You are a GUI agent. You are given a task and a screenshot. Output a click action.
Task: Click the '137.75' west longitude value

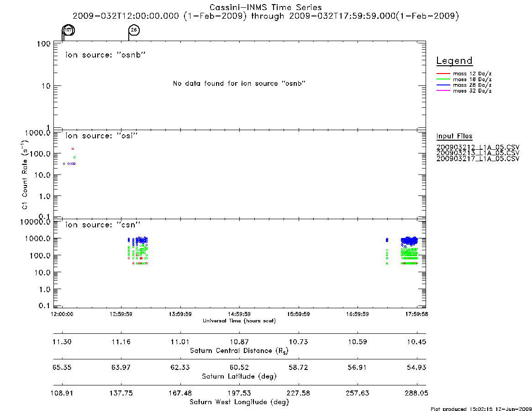coord(121,393)
